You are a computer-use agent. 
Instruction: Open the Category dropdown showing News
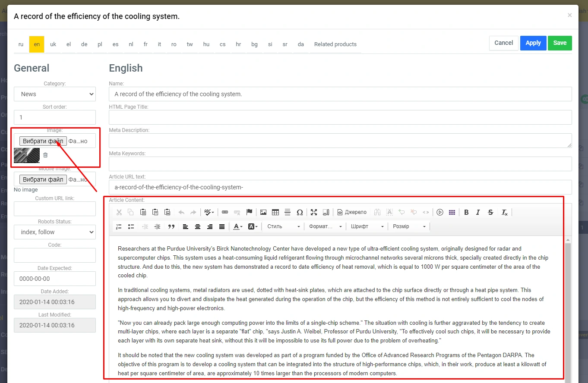tap(55, 94)
